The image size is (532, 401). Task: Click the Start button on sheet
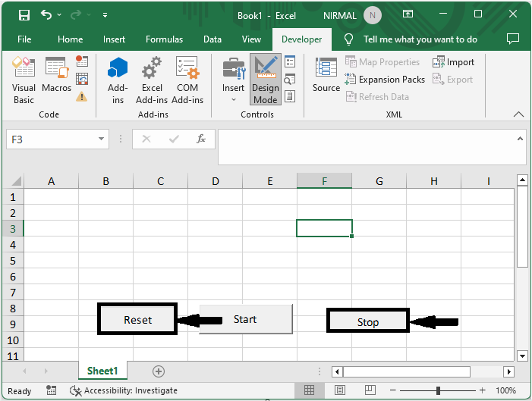tap(245, 319)
